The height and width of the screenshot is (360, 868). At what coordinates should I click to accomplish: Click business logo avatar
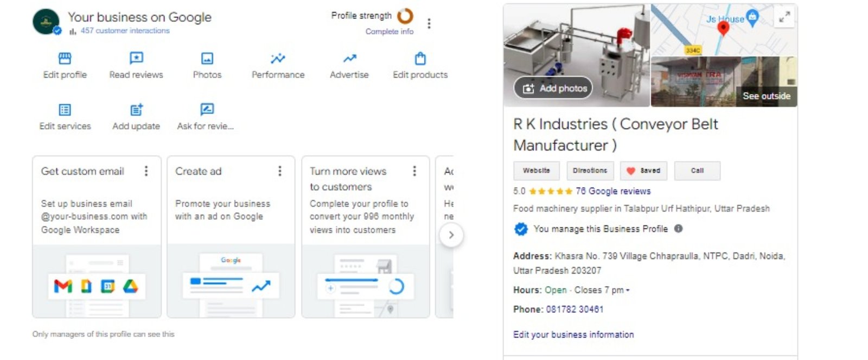tap(46, 22)
